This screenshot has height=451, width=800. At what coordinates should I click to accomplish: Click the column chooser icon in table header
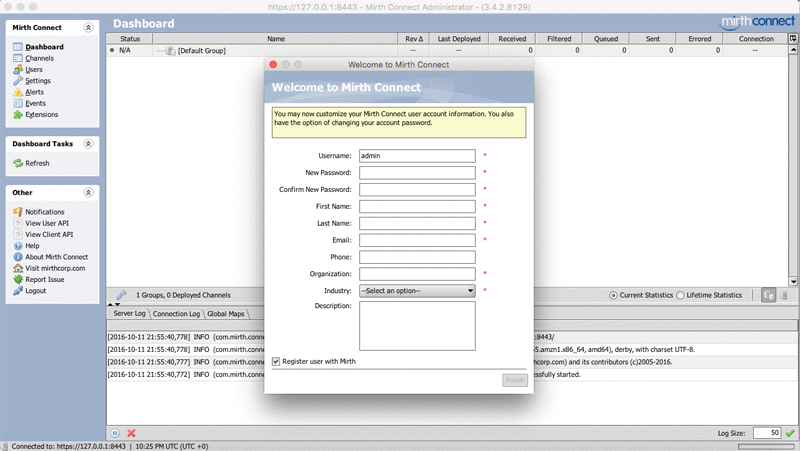(x=793, y=38)
